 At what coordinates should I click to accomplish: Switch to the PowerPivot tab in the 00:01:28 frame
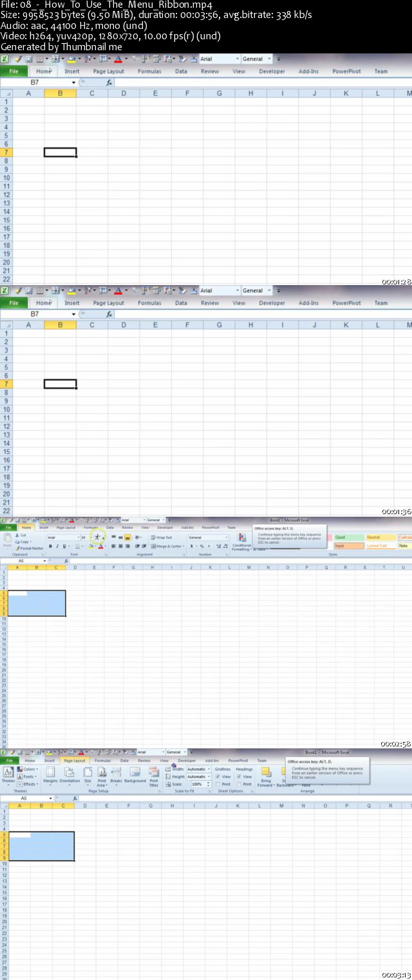pyautogui.click(x=346, y=71)
